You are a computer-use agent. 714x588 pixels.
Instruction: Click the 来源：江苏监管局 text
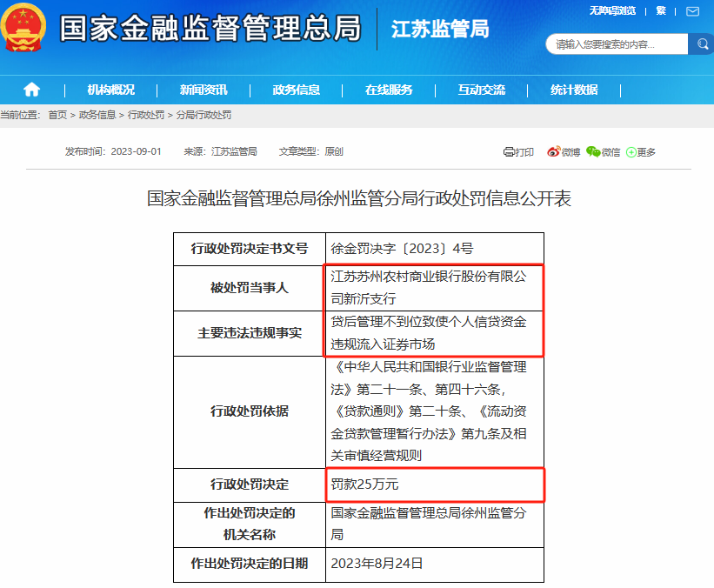220,151
